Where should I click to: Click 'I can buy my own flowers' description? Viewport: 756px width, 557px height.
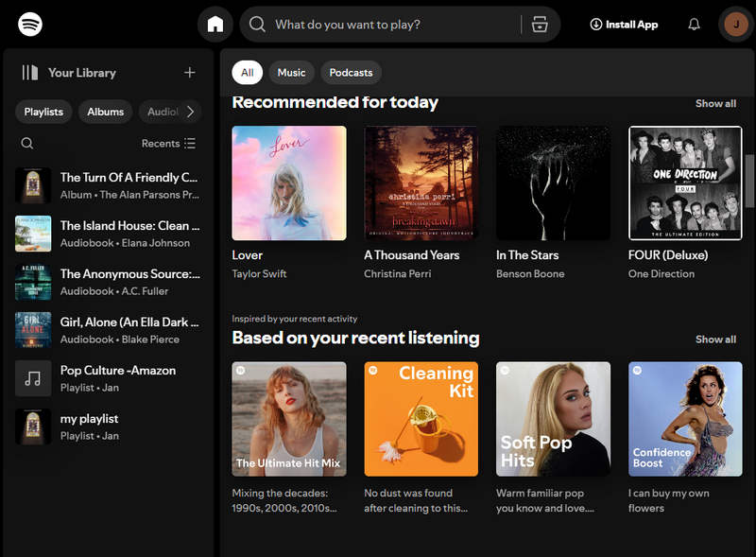coord(668,500)
